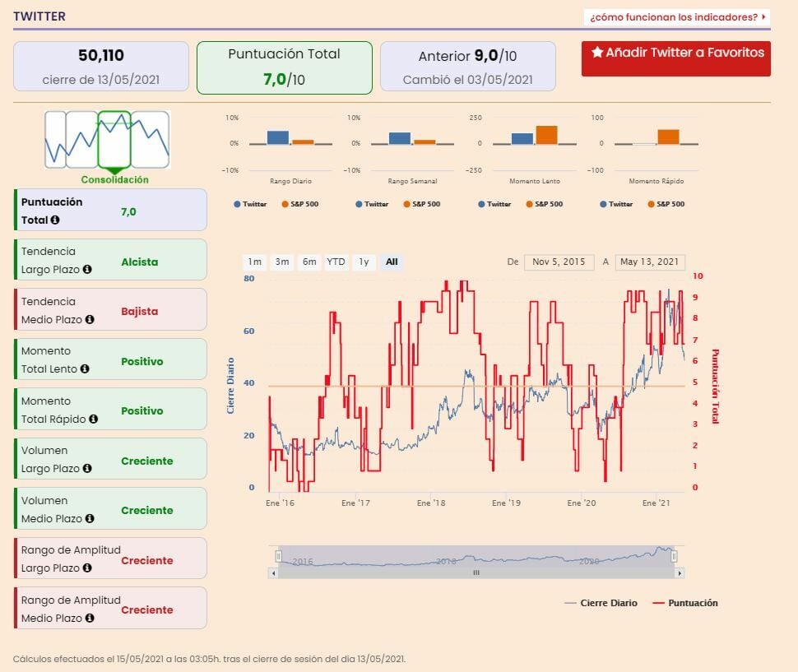Image resolution: width=798 pixels, height=672 pixels.
Task: Click the navigator scrollbar grip
Action: pos(476,573)
